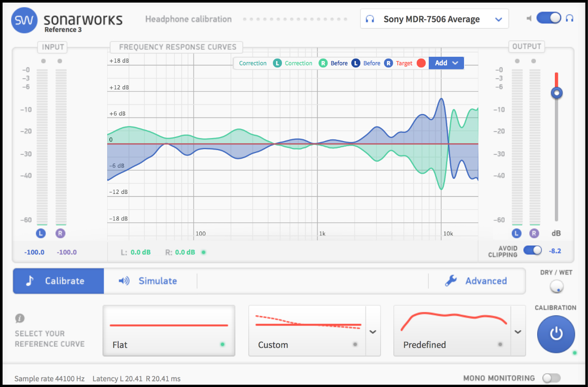588x387 pixels.
Task: Open the Add curves dropdown
Action: (446, 63)
